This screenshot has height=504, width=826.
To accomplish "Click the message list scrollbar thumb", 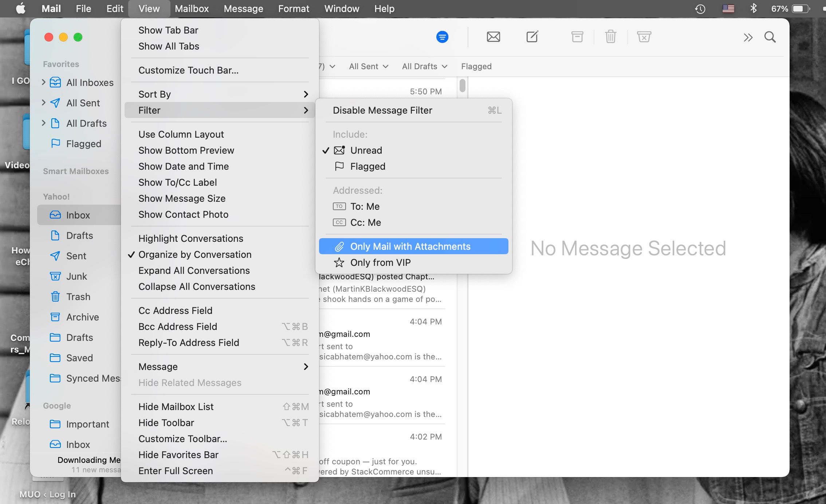I will click(x=462, y=86).
